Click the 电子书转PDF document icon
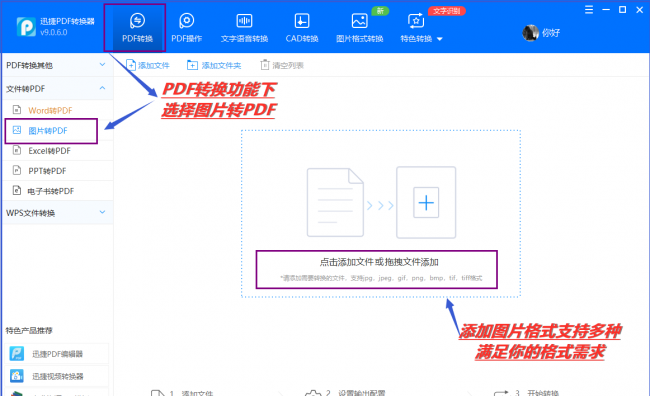Screen dimensions: 650x396 17,190
